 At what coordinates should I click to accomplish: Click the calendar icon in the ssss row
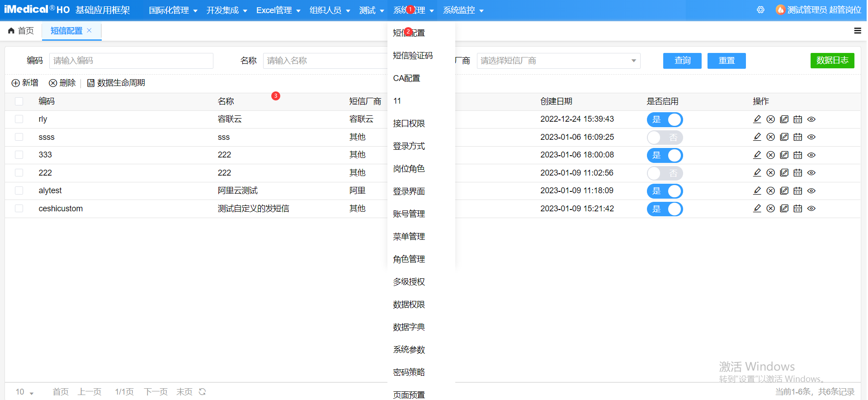coord(798,137)
